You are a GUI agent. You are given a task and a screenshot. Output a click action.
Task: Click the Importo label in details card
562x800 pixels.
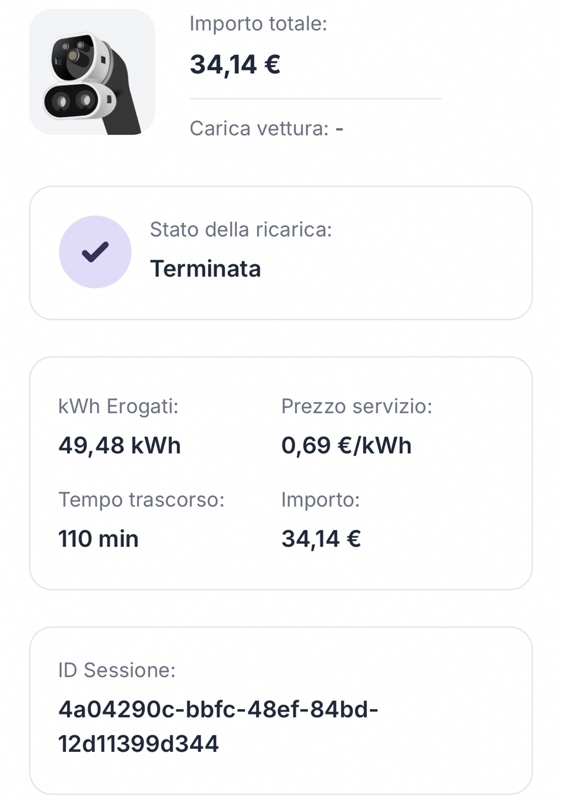pos(320,500)
